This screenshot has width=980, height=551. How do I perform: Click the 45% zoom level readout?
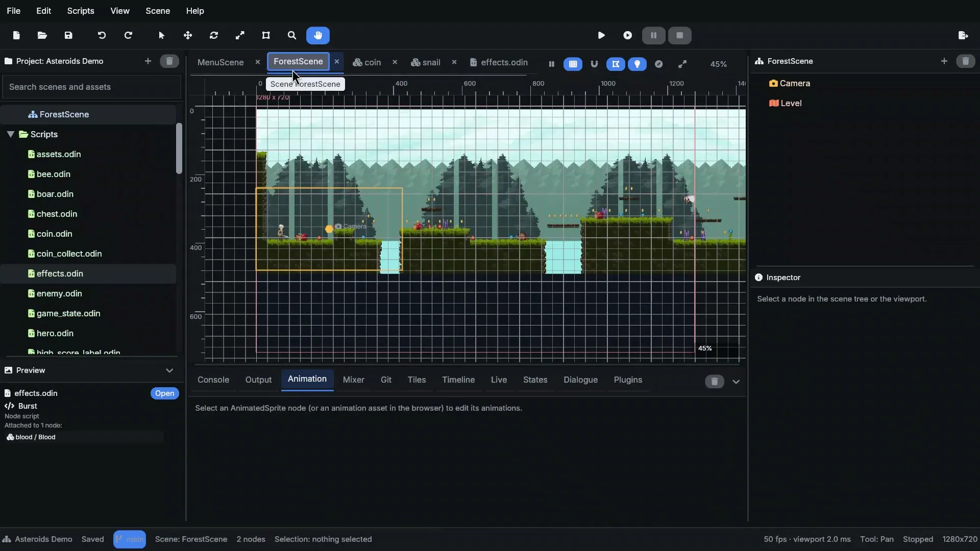[x=719, y=64]
